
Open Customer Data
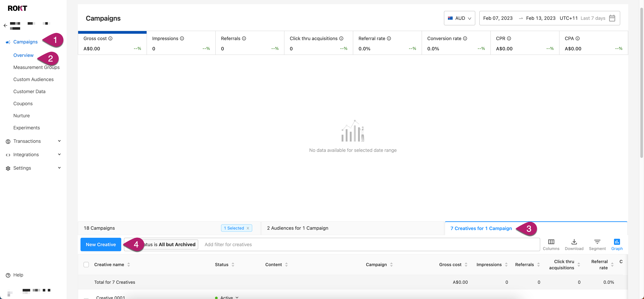[29, 92]
